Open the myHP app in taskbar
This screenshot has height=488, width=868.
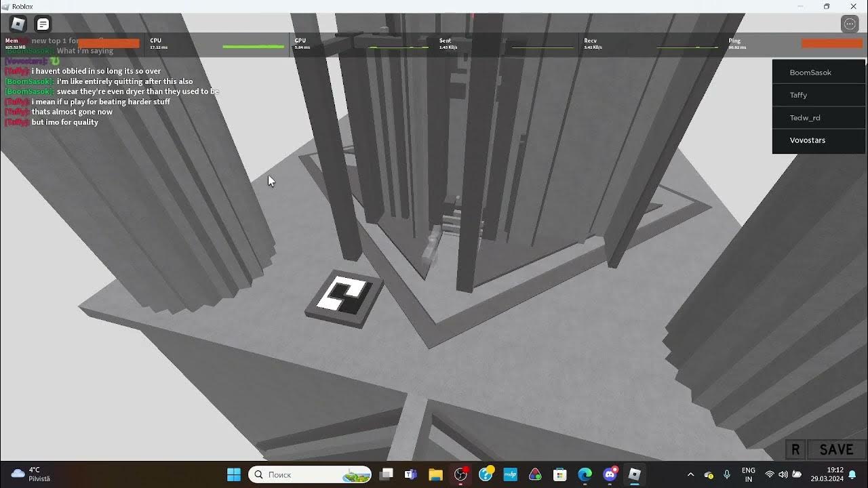coord(510,474)
